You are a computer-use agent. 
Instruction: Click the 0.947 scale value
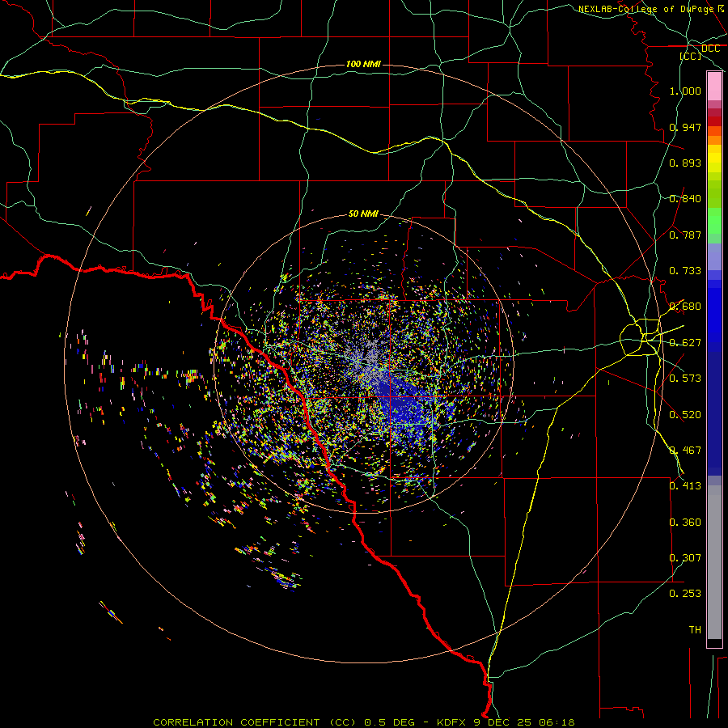(685, 127)
